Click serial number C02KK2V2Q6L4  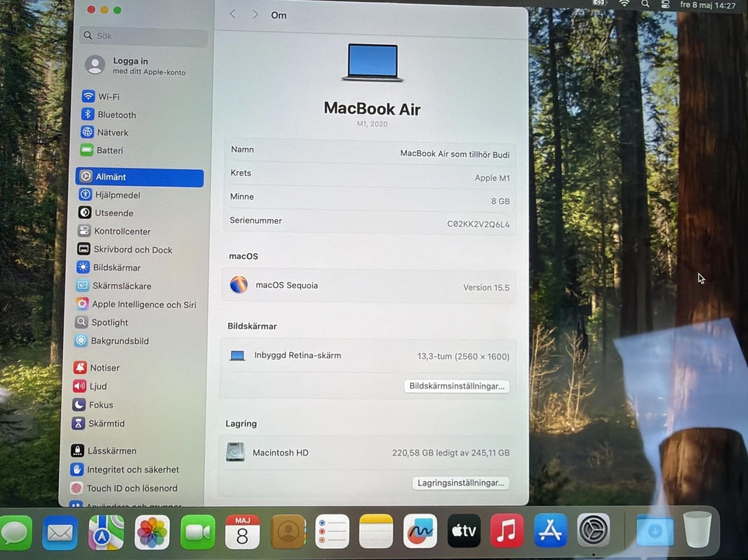coord(478,224)
